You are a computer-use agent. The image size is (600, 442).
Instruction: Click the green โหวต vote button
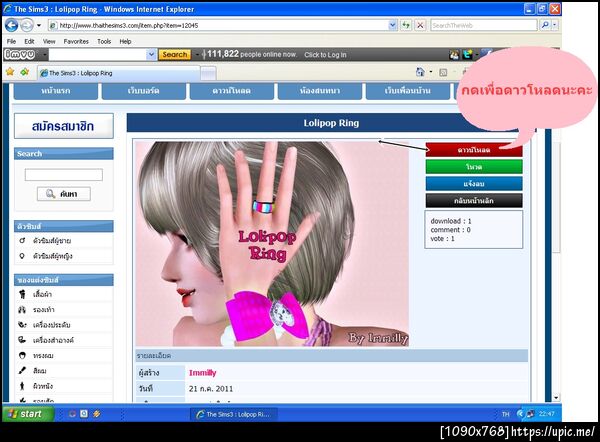(x=474, y=167)
